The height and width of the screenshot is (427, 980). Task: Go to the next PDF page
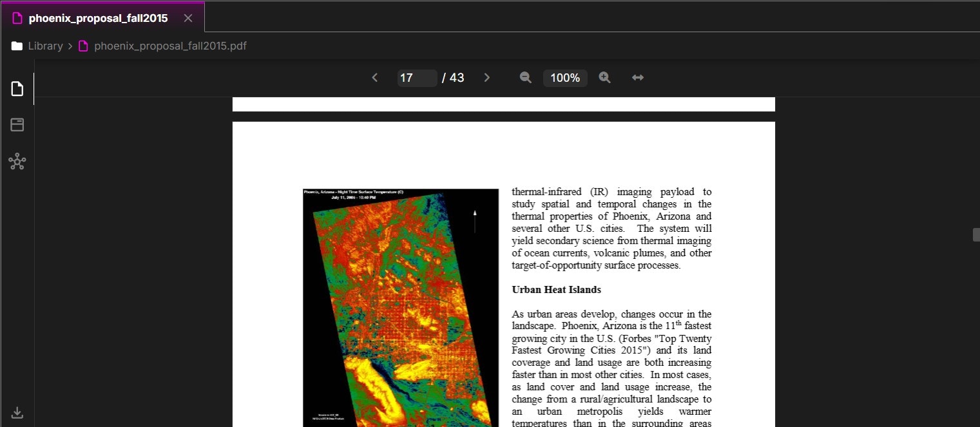487,78
